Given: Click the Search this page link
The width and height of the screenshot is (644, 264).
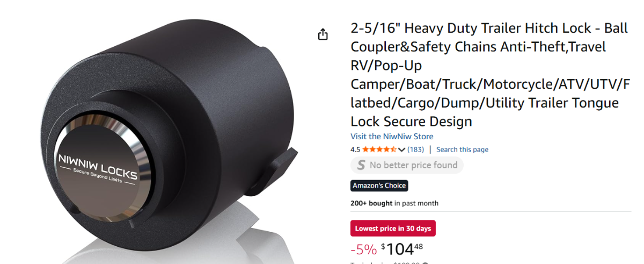Looking at the screenshot, I should point(462,149).
